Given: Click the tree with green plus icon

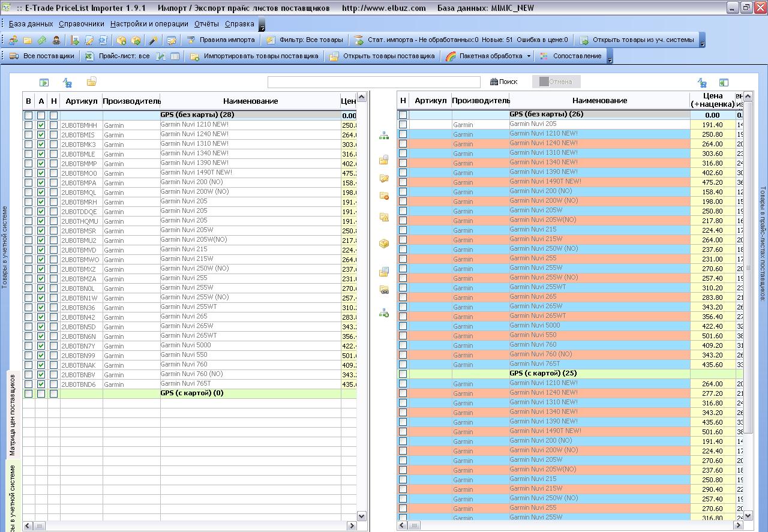Looking at the screenshot, I should click(384, 313).
